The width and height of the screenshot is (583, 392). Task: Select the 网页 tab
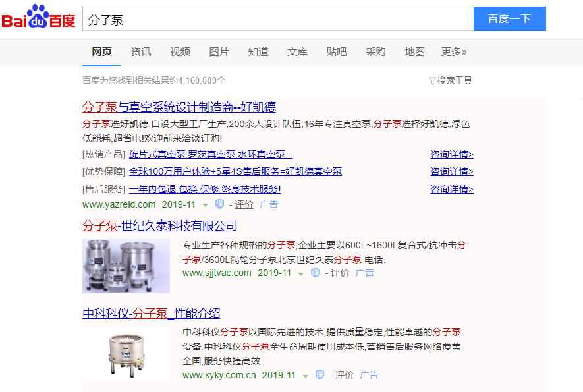tap(101, 51)
